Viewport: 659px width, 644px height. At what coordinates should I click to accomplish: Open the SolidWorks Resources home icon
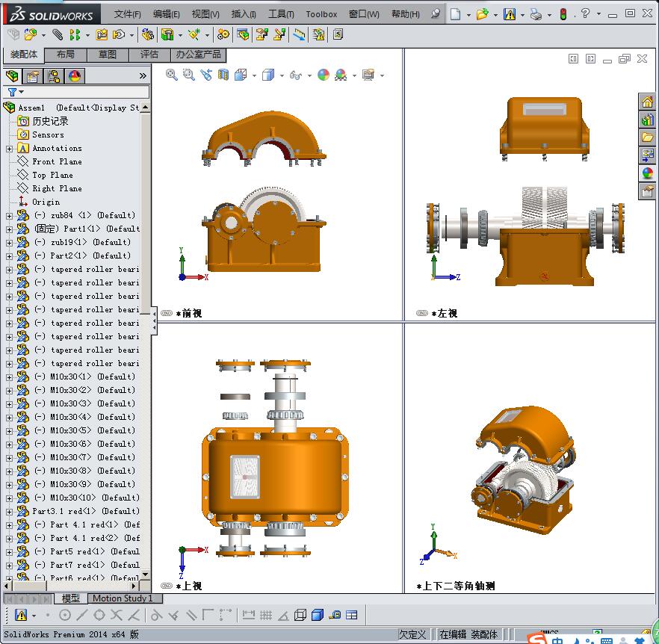647,102
